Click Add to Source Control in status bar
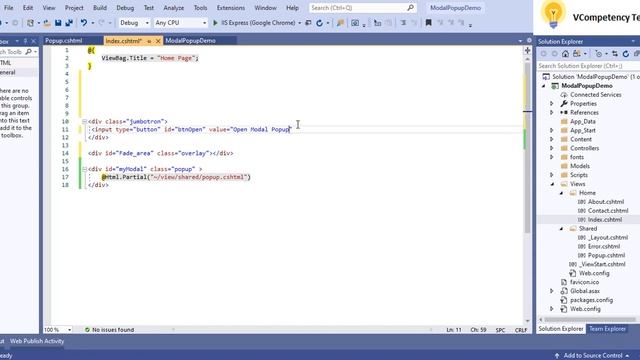 pos(593,356)
